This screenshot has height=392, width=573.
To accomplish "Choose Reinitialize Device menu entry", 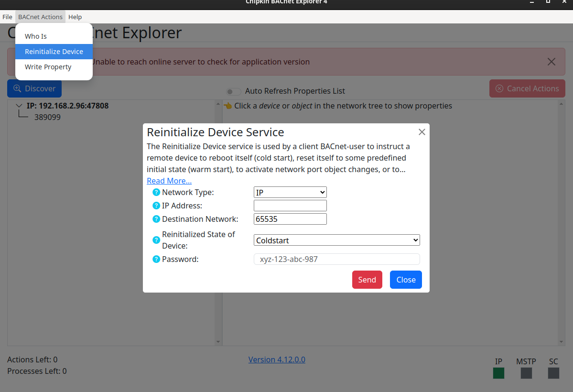I will [54, 52].
